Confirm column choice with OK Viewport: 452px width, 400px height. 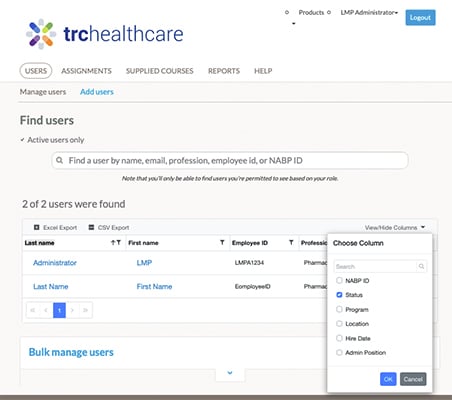click(x=388, y=379)
